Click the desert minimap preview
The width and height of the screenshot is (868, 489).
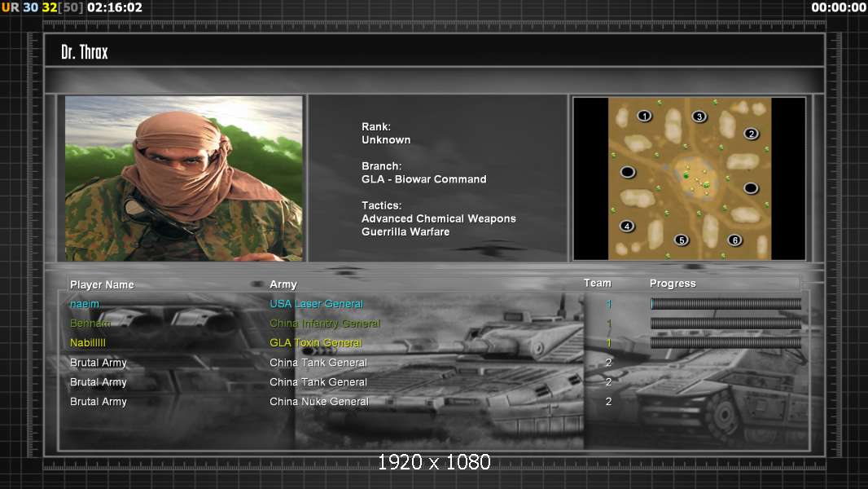click(x=689, y=178)
